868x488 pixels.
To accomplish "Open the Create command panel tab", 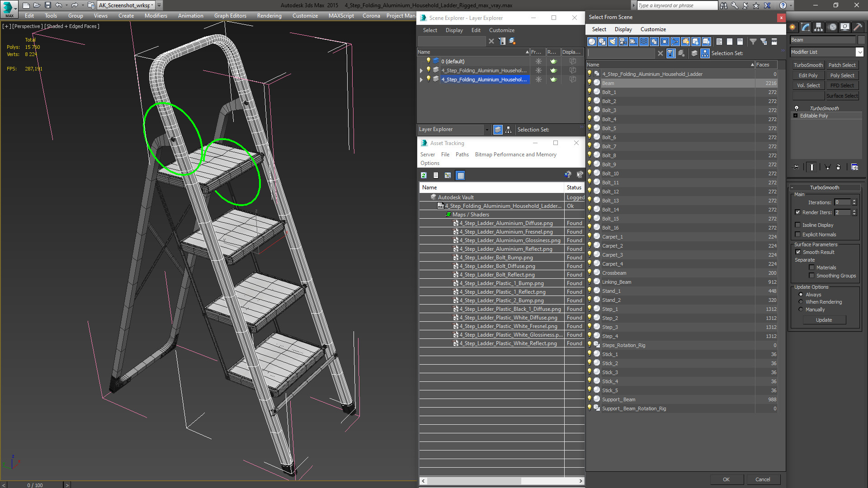I will click(793, 27).
